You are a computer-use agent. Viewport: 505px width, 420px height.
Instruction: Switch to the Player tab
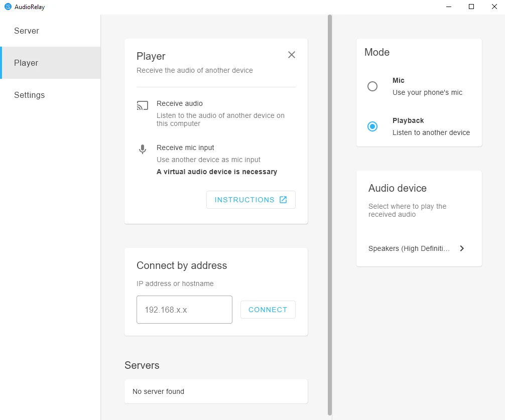pyautogui.click(x=50, y=63)
